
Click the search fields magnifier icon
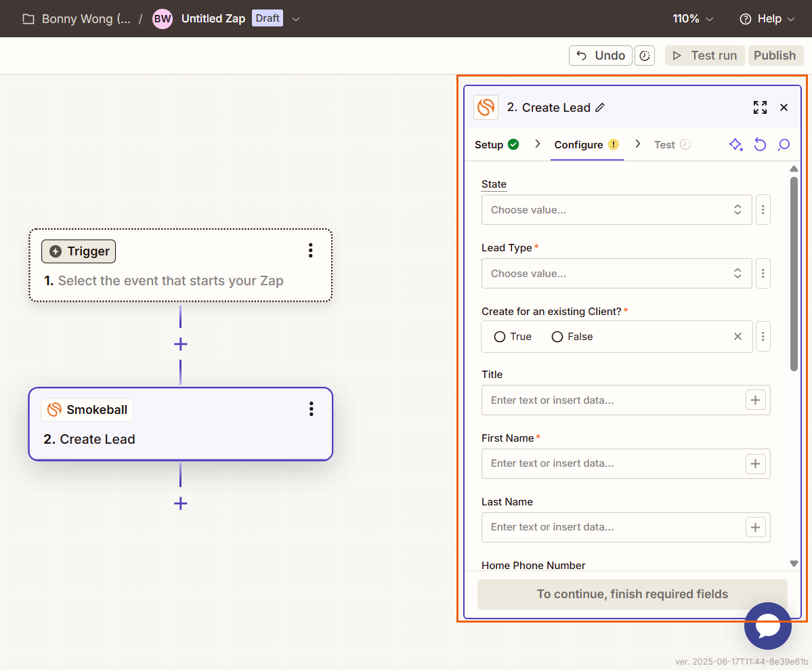click(x=784, y=144)
